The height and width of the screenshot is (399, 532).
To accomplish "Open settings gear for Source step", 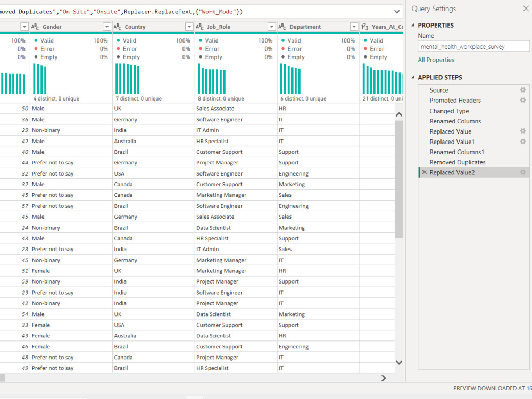I will [x=523, y=90].
